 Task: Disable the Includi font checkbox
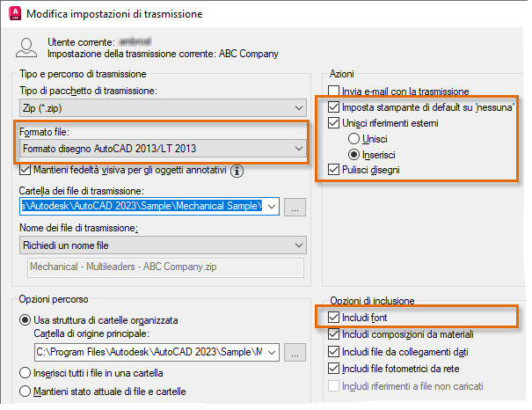pos(333,318)
